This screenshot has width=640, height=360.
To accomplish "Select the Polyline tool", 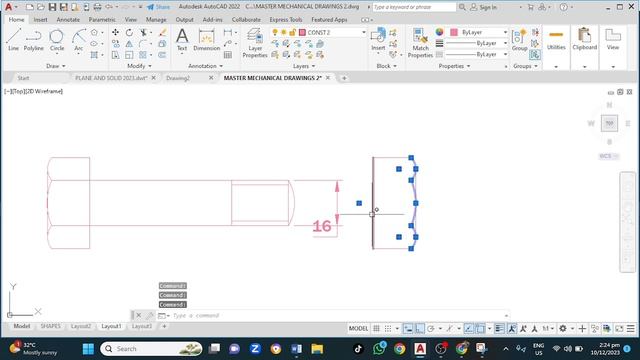I will pyautogui.click(x=33, y=40).
